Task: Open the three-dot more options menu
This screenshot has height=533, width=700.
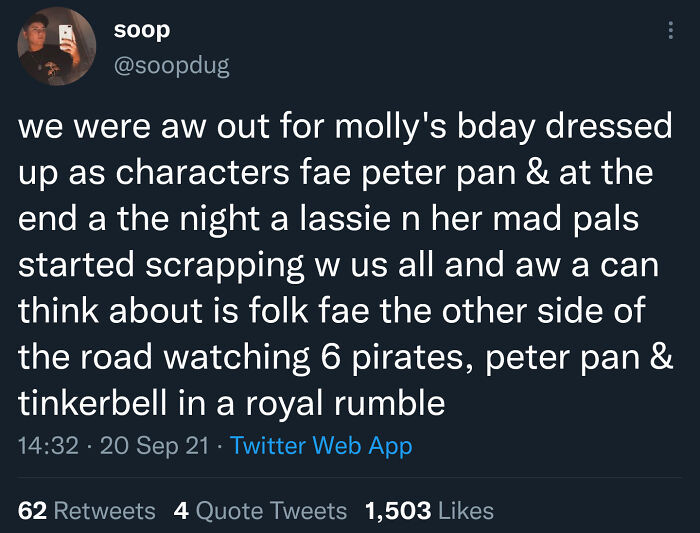Action: (x=671, y=30)
